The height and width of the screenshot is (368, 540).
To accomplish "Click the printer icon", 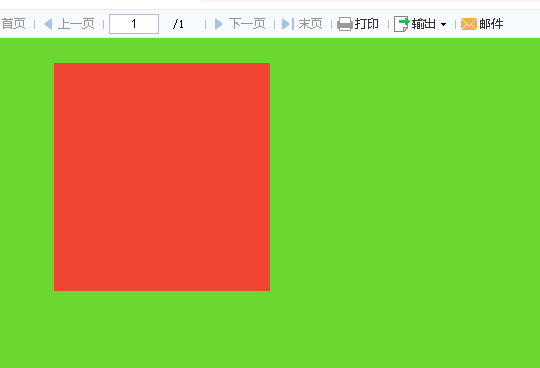I will click(345, 24).
